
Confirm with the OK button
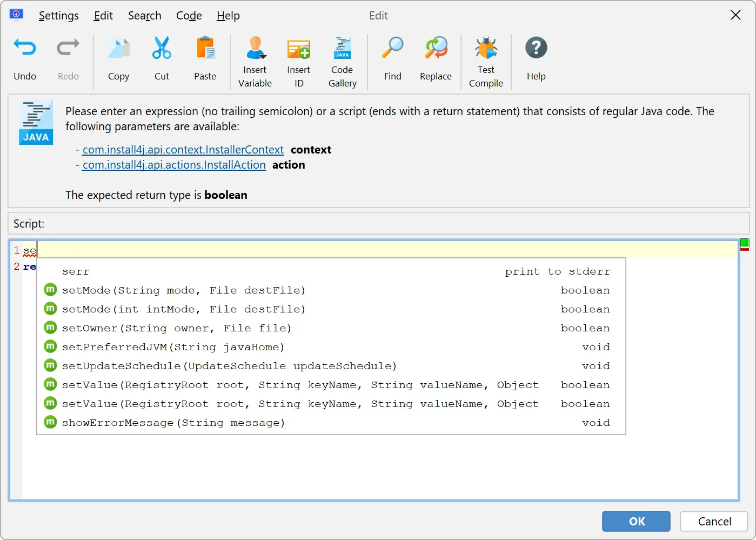pyautogui.click(x=637, y=521)
